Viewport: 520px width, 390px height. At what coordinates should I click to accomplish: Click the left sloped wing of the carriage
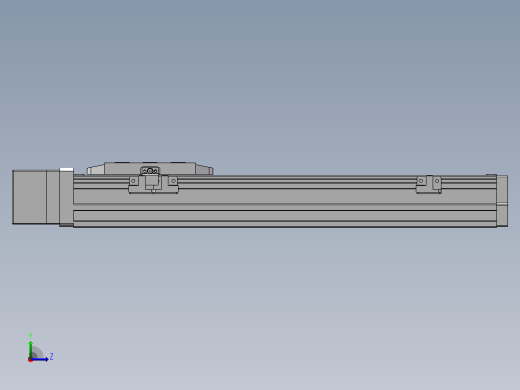(95, 170)
